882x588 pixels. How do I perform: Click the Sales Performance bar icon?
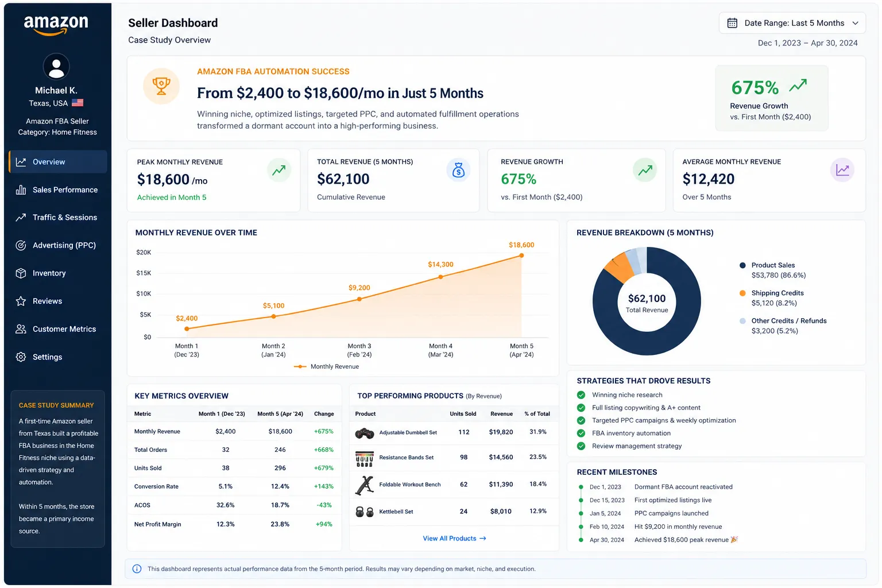pos(21,189)
